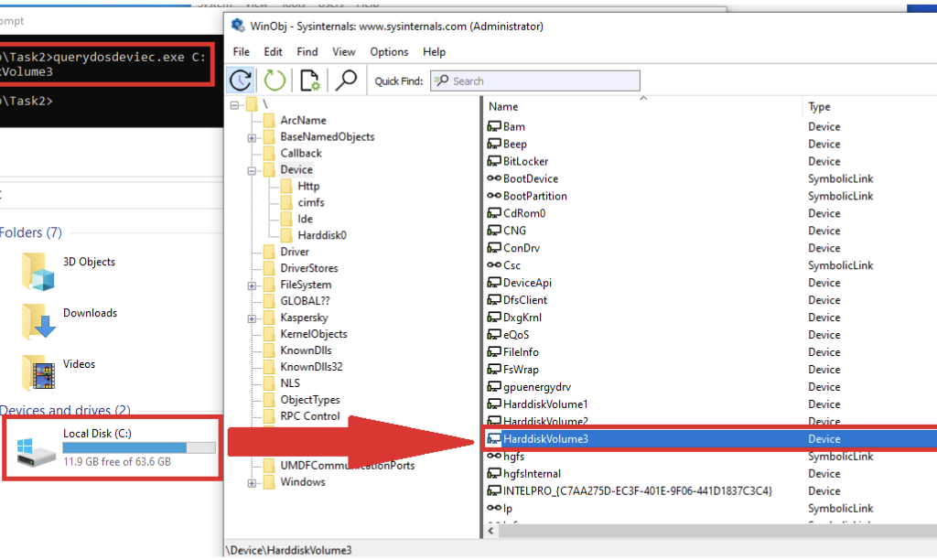This screenshot has height=560, width=937.
Task: Expand the BaseNamedObjects tree node
Action: tap(251, 137)
